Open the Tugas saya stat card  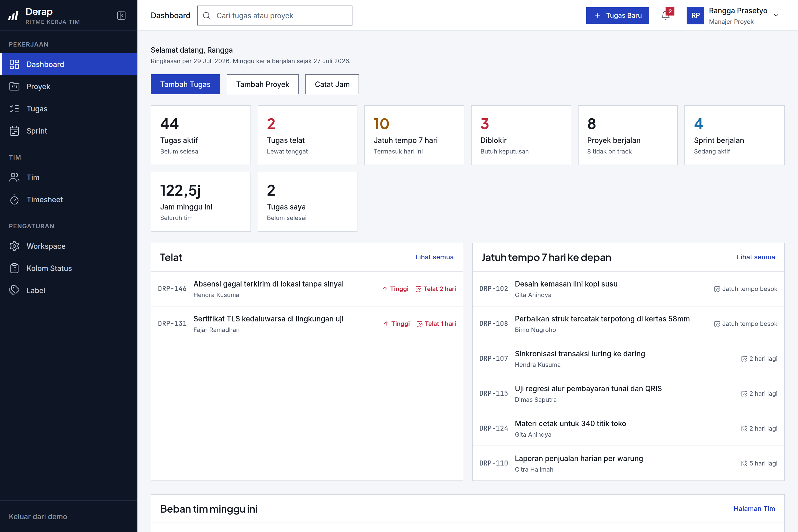[307, 201]
